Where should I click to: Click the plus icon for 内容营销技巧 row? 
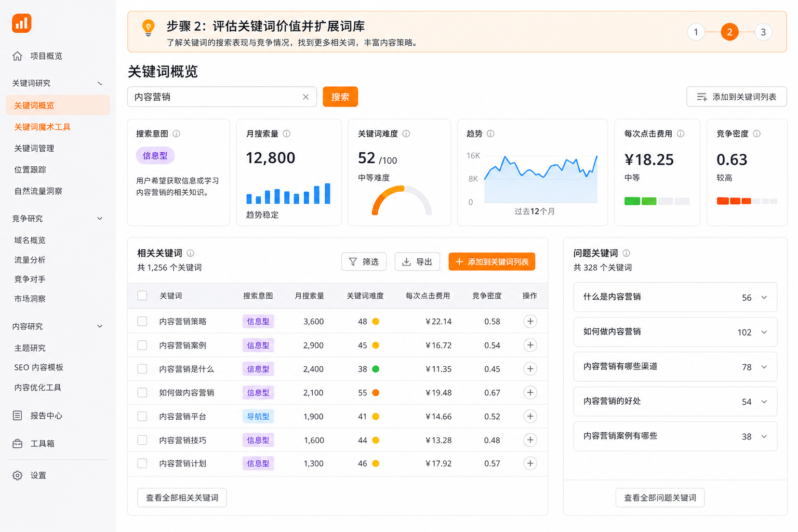tap(530, 440)
